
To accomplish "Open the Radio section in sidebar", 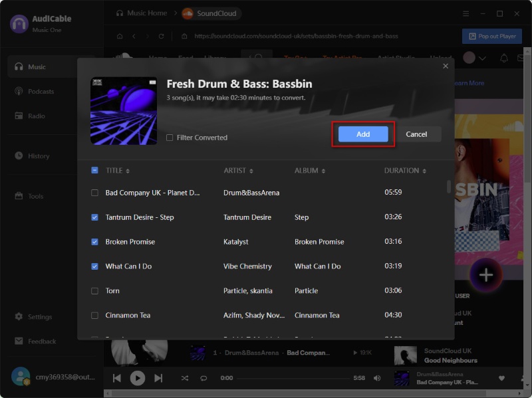I will (37, 116).
